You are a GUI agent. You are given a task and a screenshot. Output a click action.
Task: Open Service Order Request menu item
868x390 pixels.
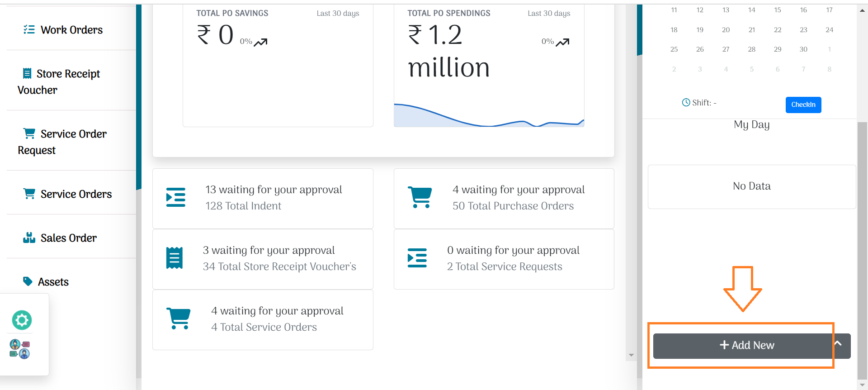coord(62,142)
